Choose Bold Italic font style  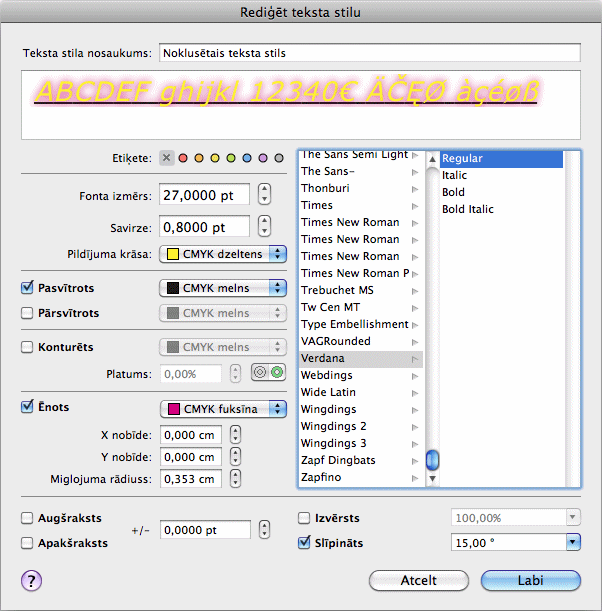[x=468, y=209]
